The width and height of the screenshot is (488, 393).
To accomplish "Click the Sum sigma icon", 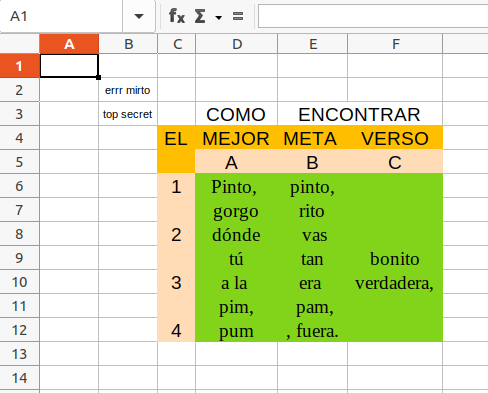I will tap(200, 16).
